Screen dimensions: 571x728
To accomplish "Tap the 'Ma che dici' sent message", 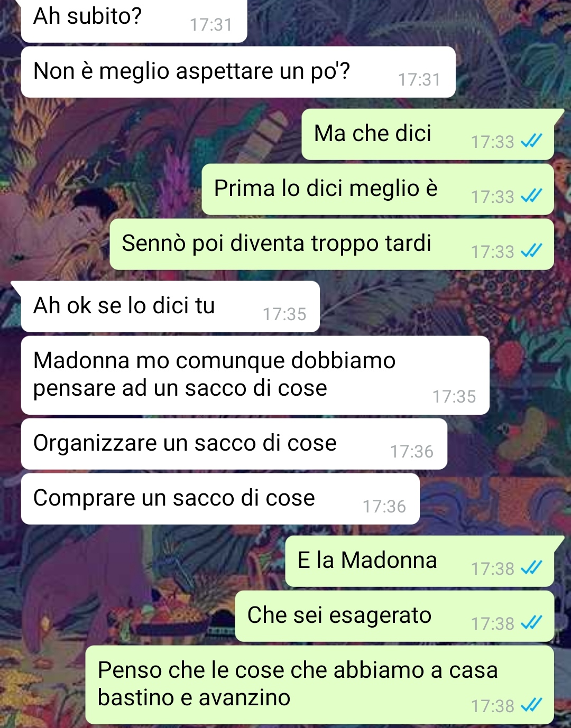I will tap(428, 134).
